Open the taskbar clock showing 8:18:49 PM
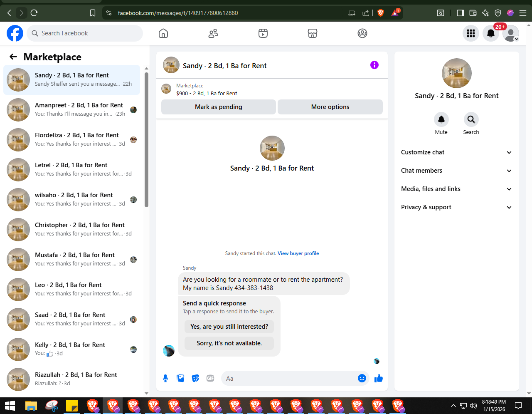Image resolution: width=532 pixels, height=414 pixels. pyautogui.click(x=494, y=406)
